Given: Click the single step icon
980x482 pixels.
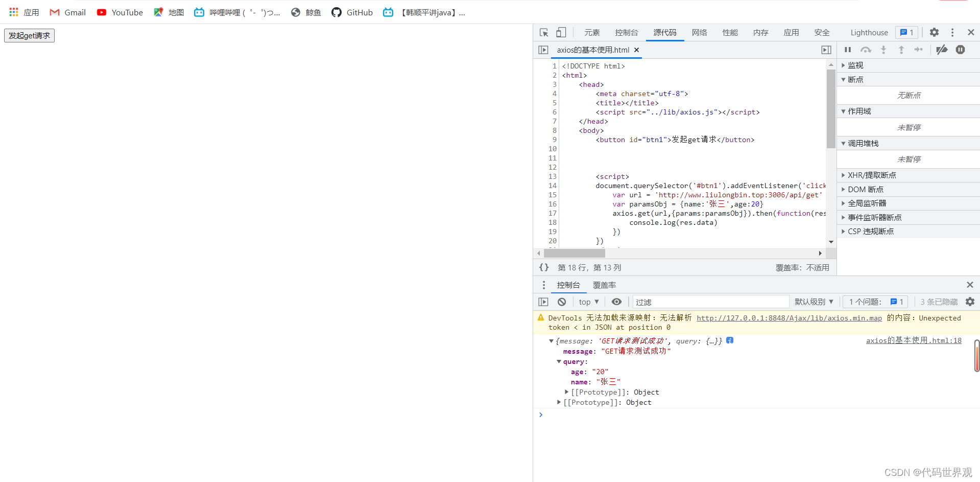Looking at the screenshot, I should pos(919,50).
